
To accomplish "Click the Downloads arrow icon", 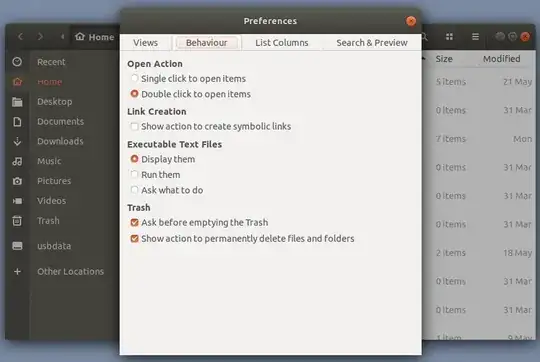I will click(x=17, y=141).
